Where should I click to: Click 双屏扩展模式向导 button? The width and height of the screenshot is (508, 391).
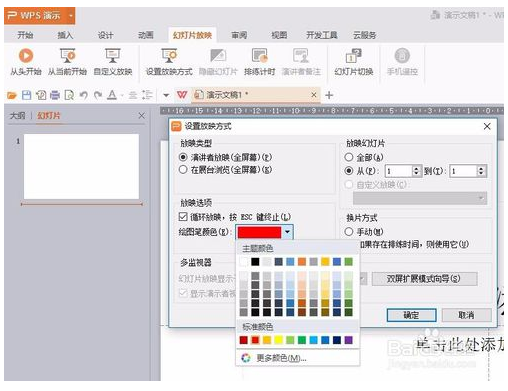(x=424, y=279)
